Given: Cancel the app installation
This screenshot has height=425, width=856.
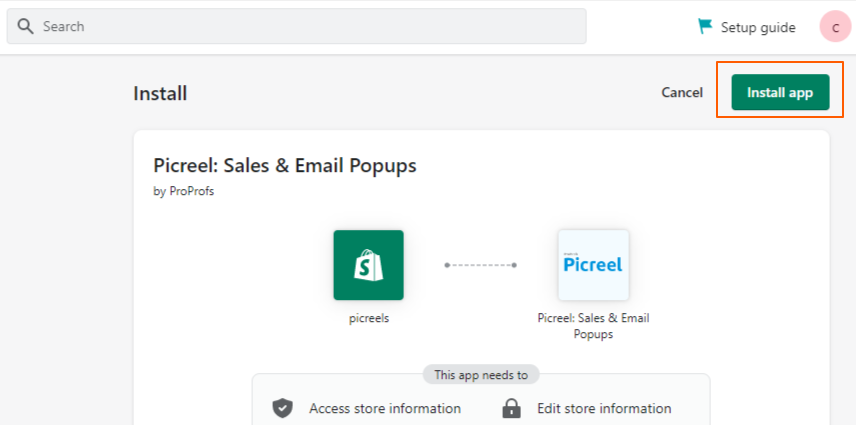Looking at the screenshot, I should 682,93.
